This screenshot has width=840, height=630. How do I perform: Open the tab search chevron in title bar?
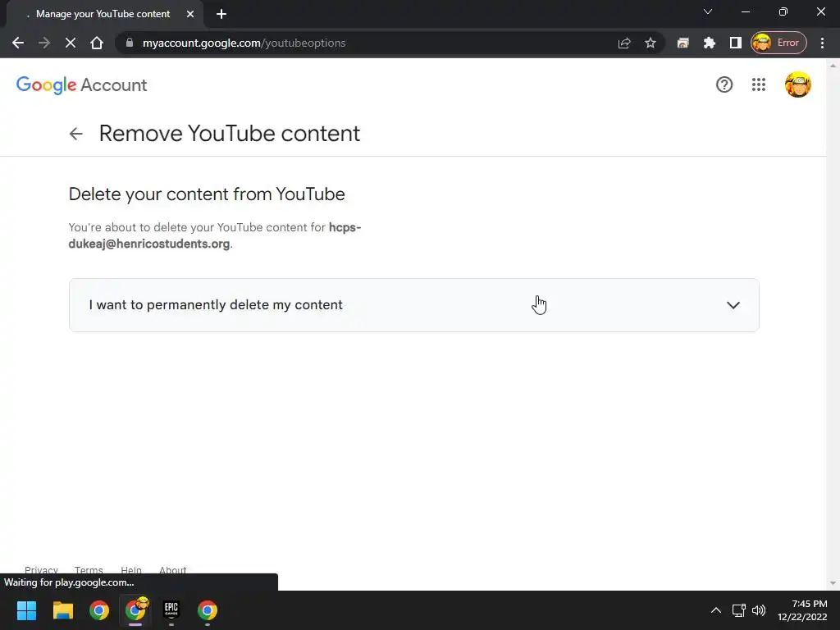point(708,11)
